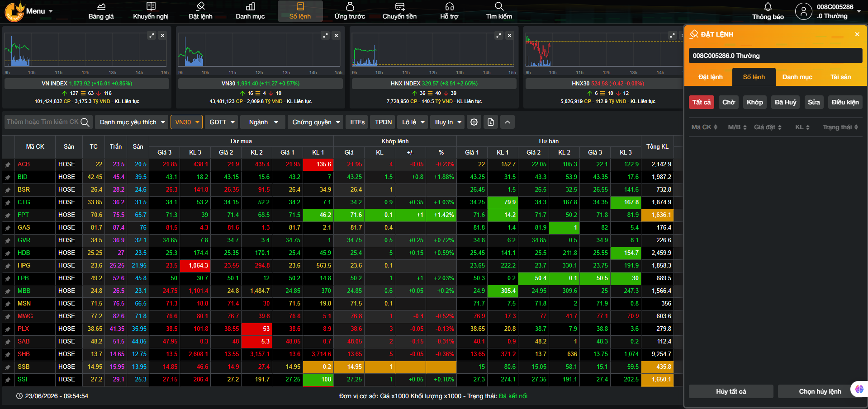Open the Buy In dropdown
868x409 pixels.
448,122
